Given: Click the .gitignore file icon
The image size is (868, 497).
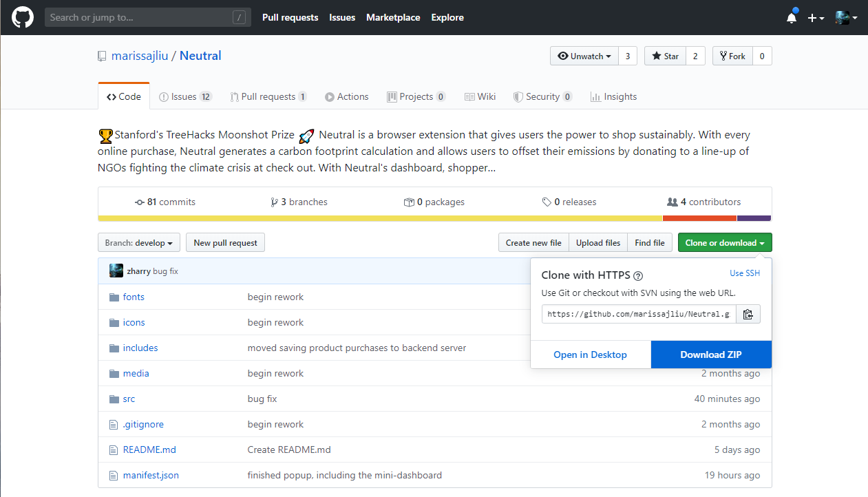Looking at the screenshot, I should [x=114, y=425].
